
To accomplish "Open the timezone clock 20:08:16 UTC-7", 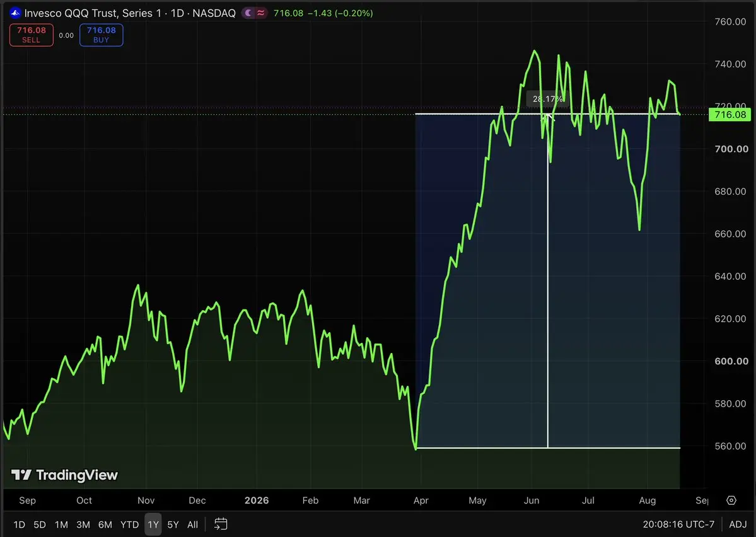I will [678, 524].
